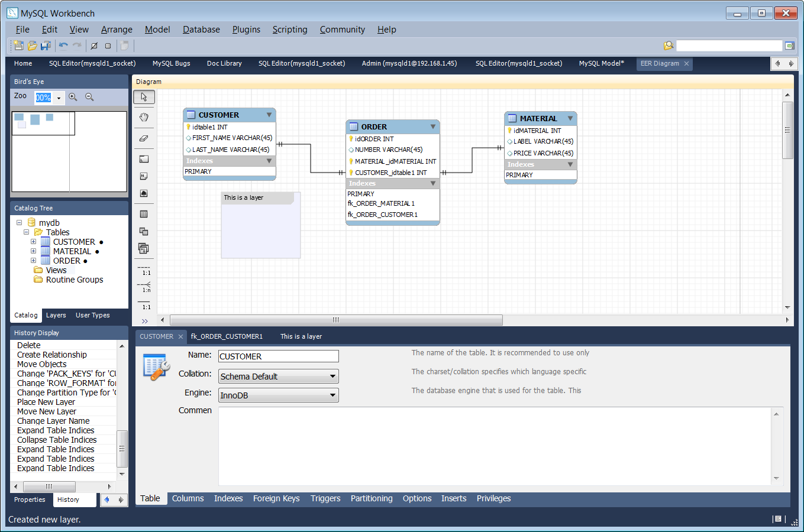Viewport: 804px width, 532px height.
Task: Select the eraser tool
Action: pos(144,138)
